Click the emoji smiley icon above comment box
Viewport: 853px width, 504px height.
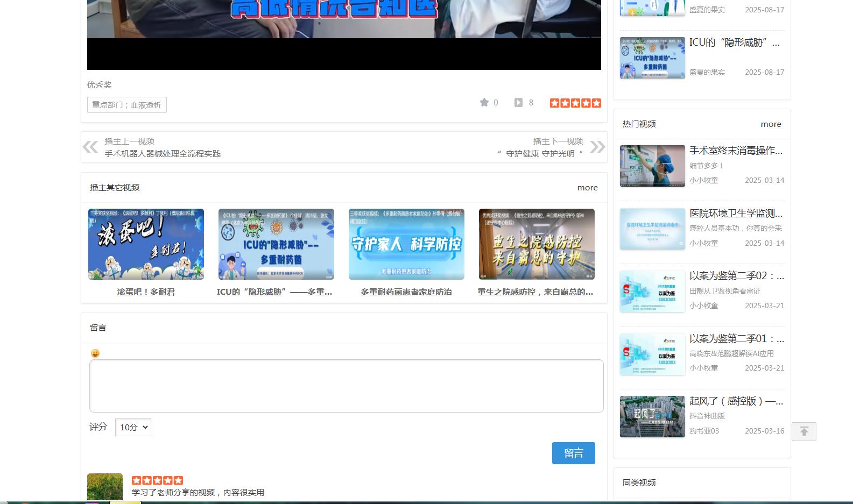[95, 353]
